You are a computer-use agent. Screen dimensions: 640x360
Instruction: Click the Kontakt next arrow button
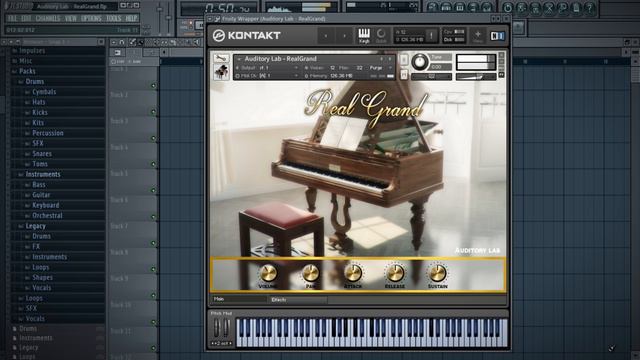coord(344,36)
